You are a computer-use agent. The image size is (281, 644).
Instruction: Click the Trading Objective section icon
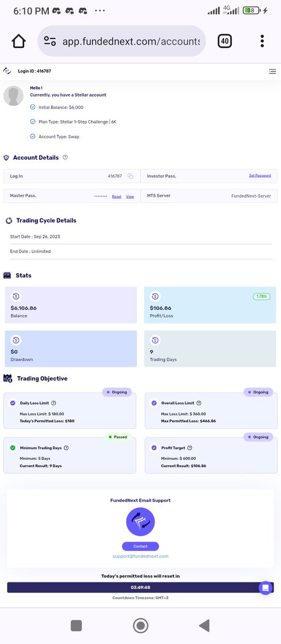point(8,378)
